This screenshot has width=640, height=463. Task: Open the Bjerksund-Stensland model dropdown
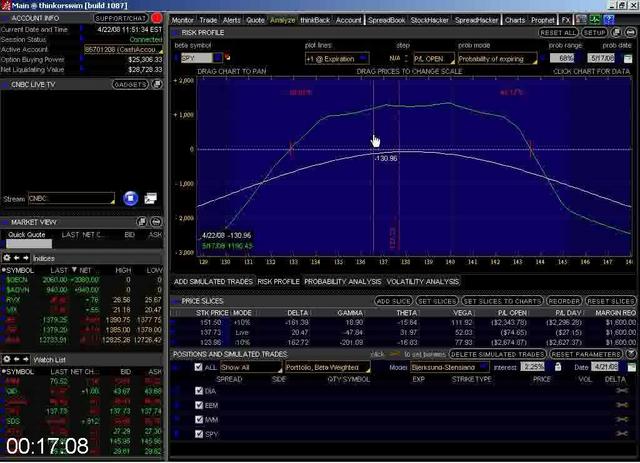pos(449,367)
